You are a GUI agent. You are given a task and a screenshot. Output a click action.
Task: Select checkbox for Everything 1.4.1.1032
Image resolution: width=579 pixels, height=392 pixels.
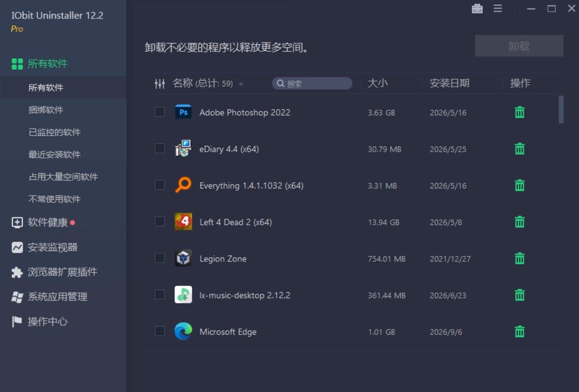(x=160, y=185)
